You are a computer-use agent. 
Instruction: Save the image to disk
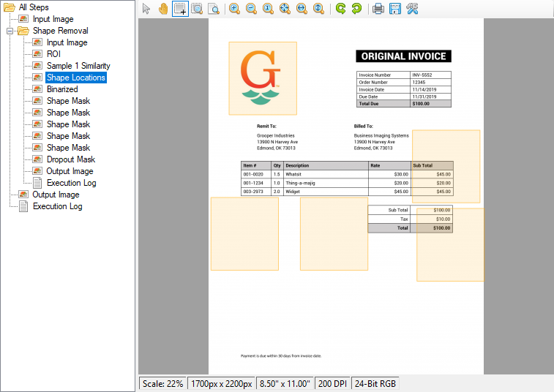(x=395, y=9)
